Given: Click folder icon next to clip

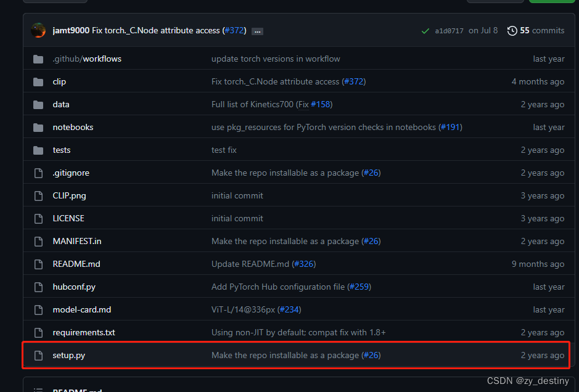Looking at the screenshot, I should point(38,82).
